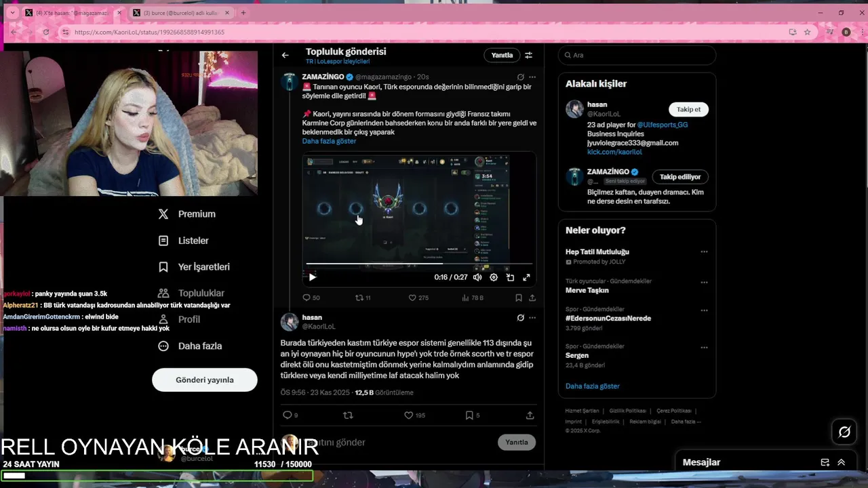The height and width of the screenshot is (488, 868).
Task: Repost hasan's post
Action: [x=348, y=415]
